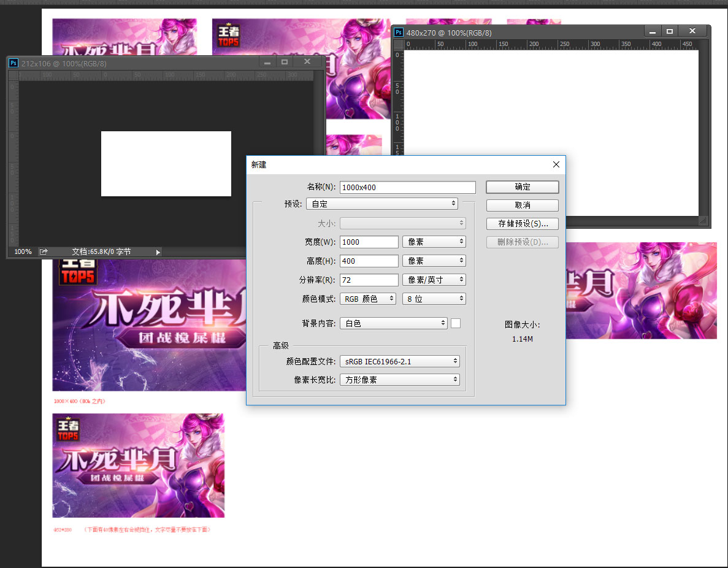Click the 确定 OK button
Image resolution: width=728 pixels, height=568 pixels.
523,186
